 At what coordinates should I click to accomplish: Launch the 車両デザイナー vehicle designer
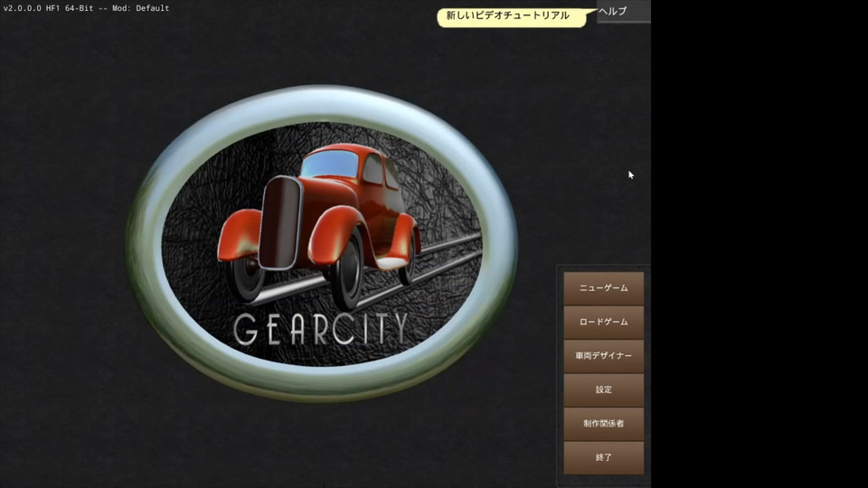click(x=603, y=356)
